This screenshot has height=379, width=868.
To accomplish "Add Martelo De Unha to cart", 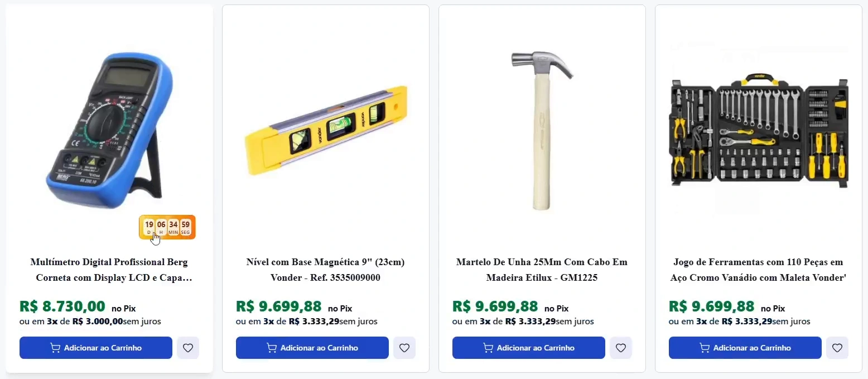I will point(529,348).
